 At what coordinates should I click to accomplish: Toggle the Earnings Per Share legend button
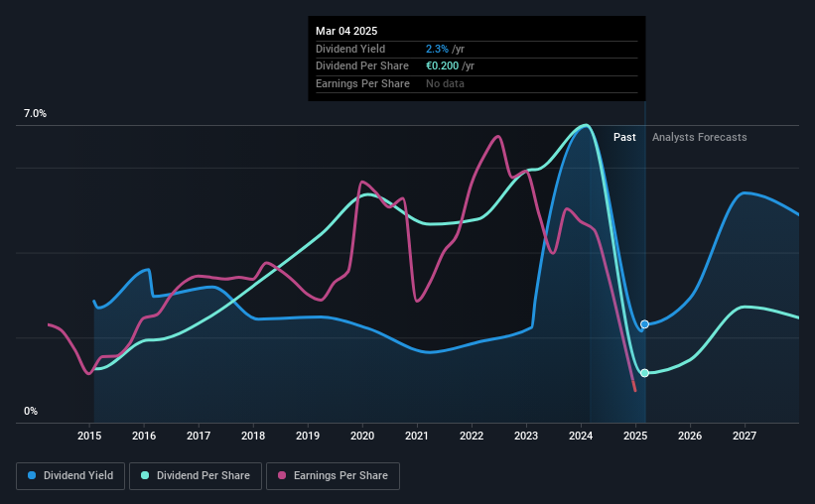click(x=333, y=476)
